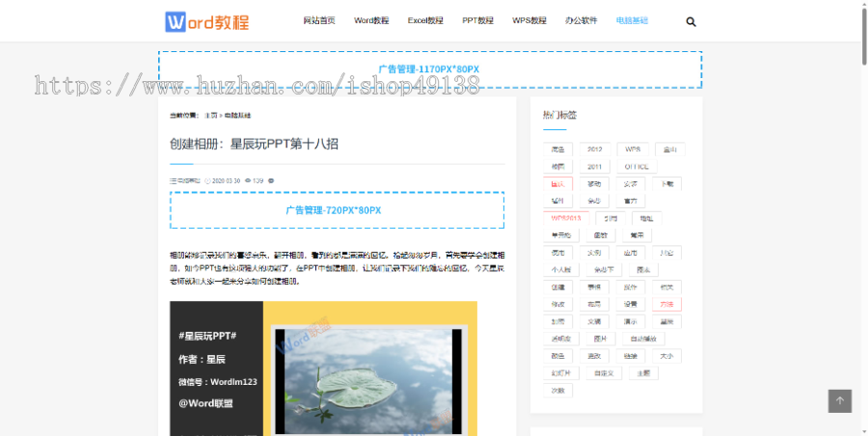
Task: Click the 移动 tag
Action: point(594,184)
